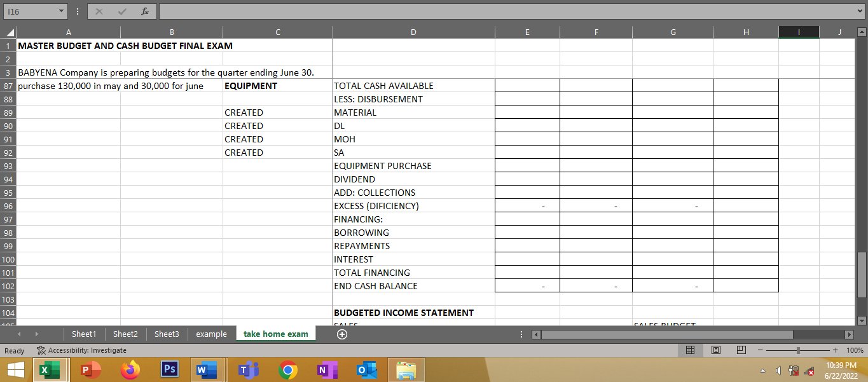Select row 96 header
Screen dimensions: 868x382
point(8,206)
